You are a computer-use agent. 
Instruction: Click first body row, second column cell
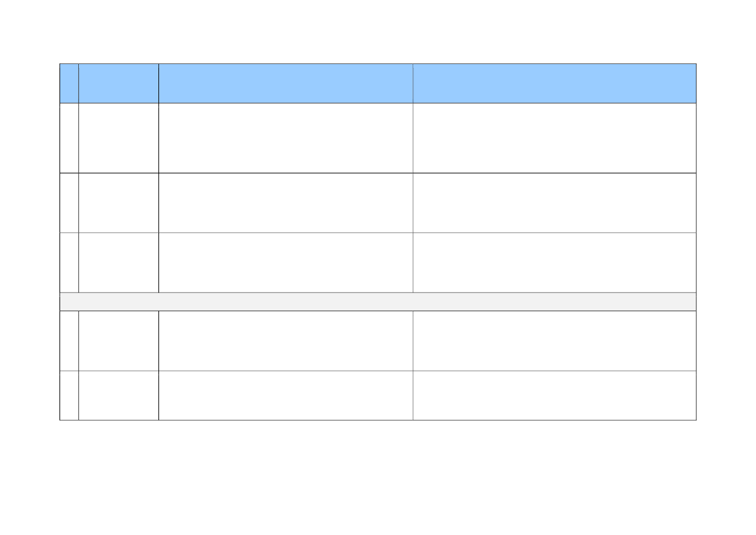coord(118,138)
